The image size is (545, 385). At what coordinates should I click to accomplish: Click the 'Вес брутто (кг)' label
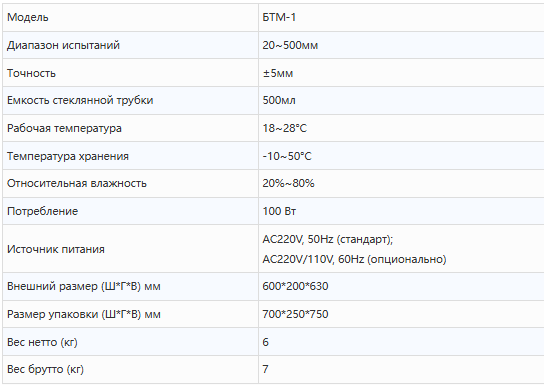[45, 369]
